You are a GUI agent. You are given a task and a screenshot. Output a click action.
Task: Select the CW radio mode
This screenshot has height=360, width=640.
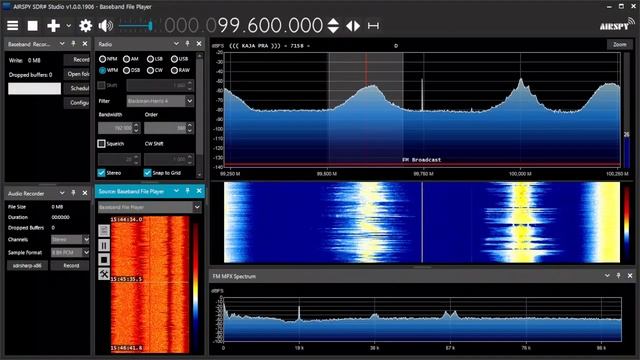pyautogui.click(x=155, y=70)
